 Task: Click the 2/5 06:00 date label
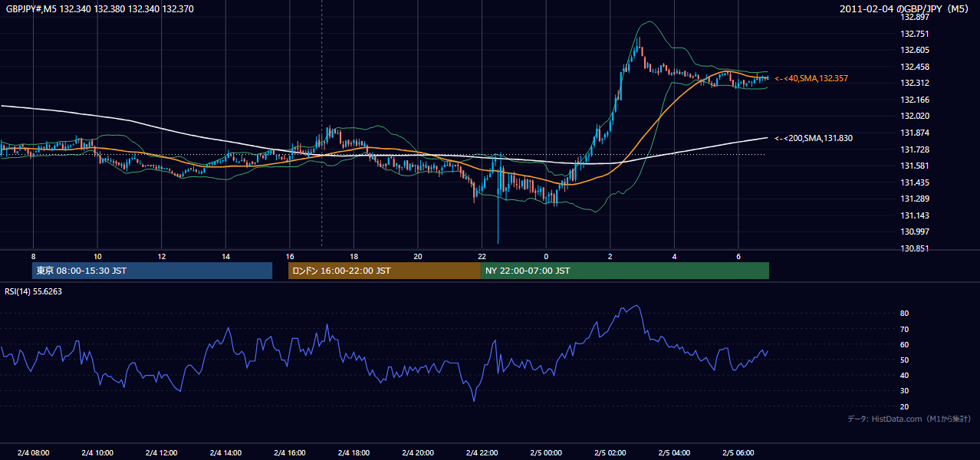[738, 452]
